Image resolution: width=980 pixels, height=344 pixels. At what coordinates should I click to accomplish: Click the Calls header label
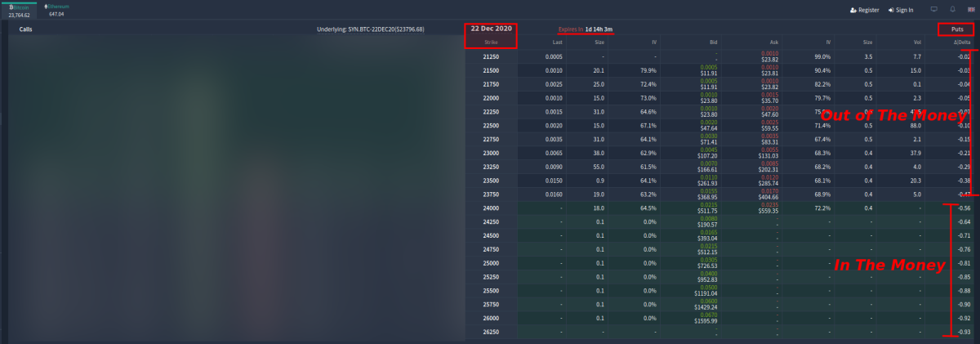(x=26, y=29)
